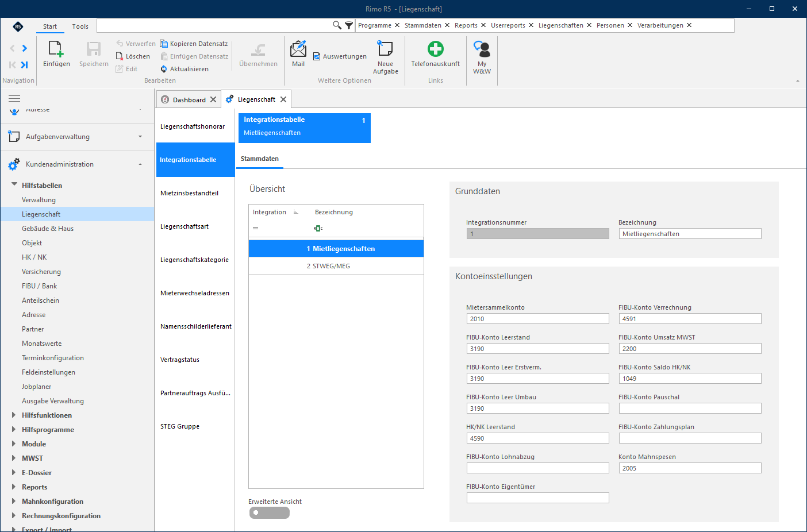Expand the Hilfsfunktionen tree node

(x=14, y=415)
